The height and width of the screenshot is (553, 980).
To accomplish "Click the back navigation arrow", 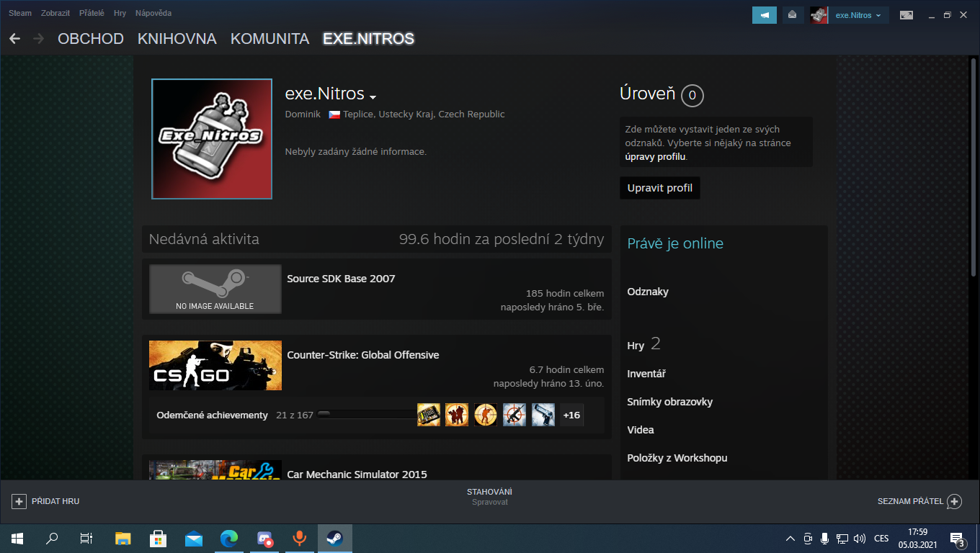I will [14, 39].
